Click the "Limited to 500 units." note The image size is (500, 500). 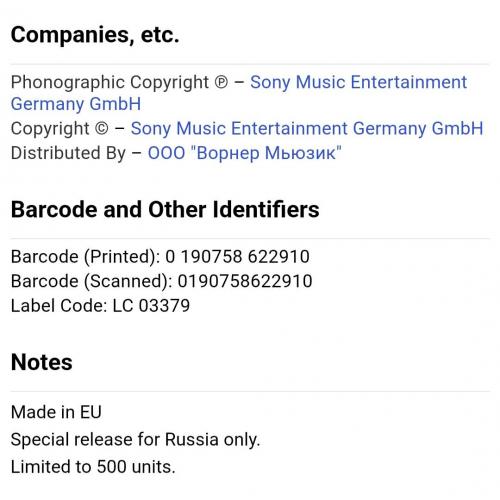coord(93,467)
